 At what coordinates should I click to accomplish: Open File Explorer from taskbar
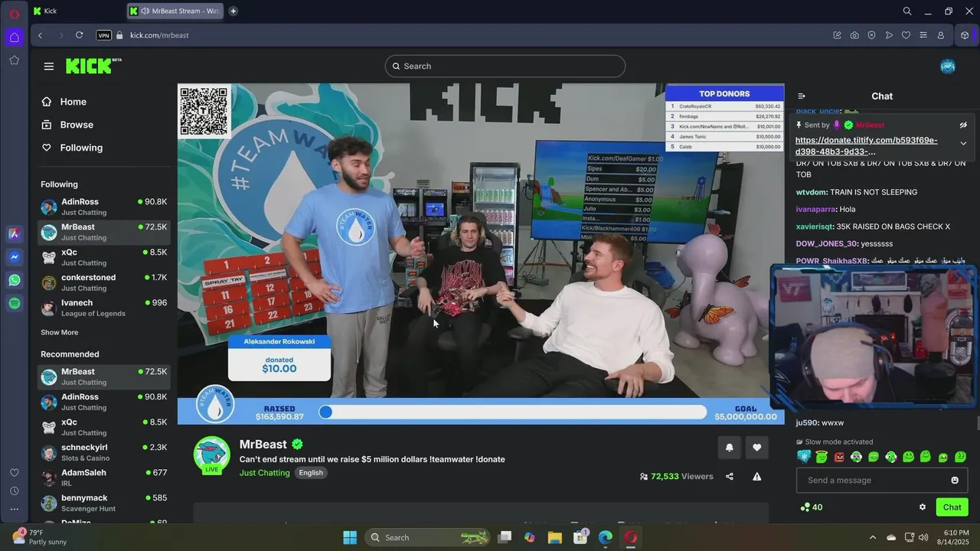click(x=555, y=537)
